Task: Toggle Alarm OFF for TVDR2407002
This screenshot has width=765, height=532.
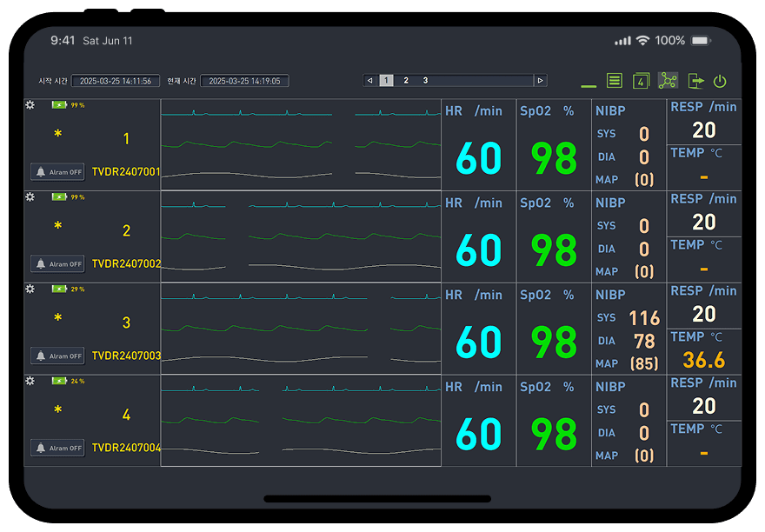Action: (57, 264)
